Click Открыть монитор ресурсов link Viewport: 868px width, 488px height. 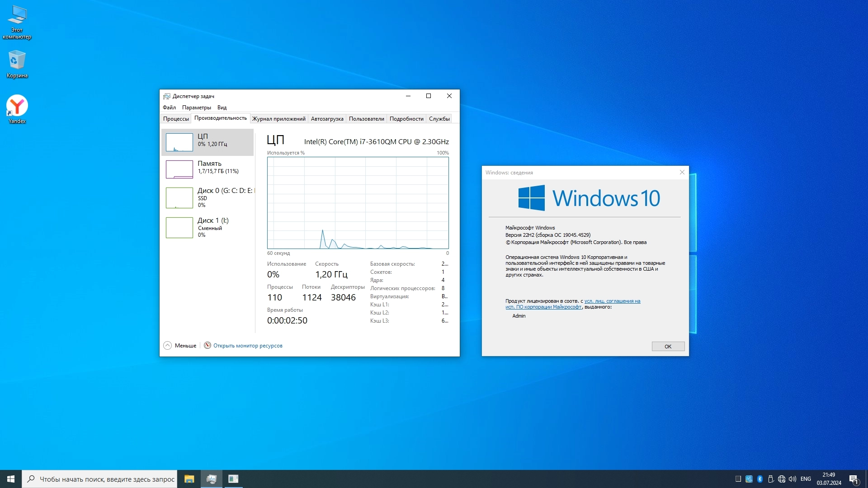(x=248, y=346)
